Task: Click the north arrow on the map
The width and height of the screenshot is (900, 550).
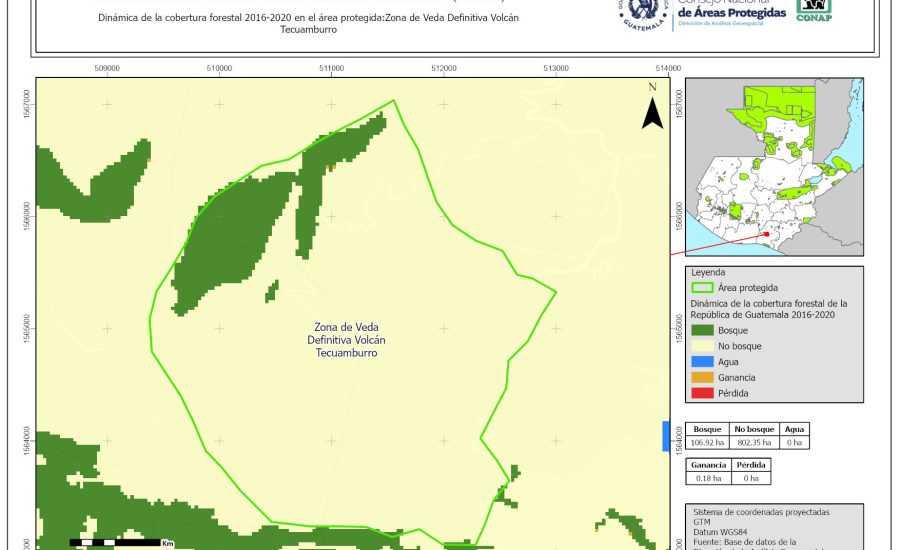Action: click(x=652, y=108)
